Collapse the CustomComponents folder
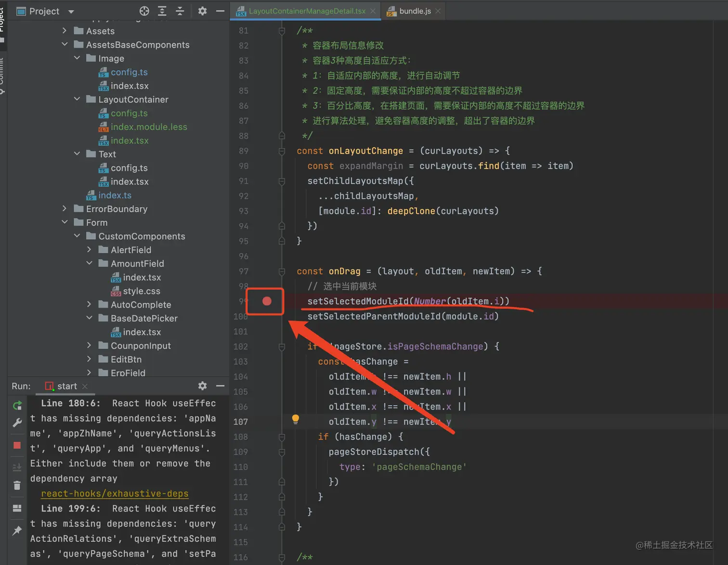Image resolution: width=728 pixels, height=565 pixels. [77, 236]
